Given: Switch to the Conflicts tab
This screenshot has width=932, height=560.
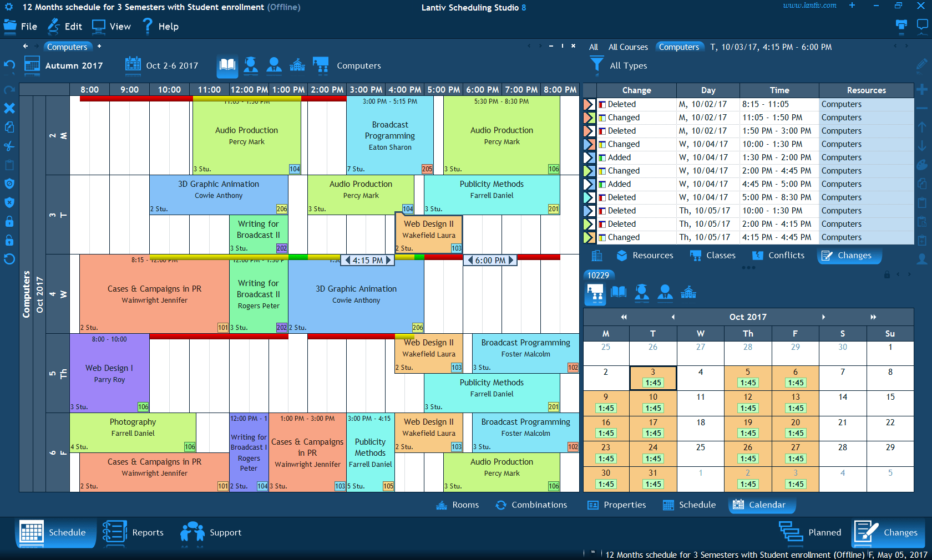Looking at the screenshot, I should coord(778,255).
